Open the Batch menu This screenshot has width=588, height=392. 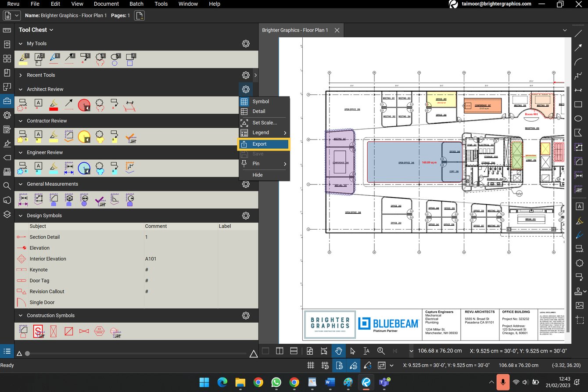(x=136, y=4)
